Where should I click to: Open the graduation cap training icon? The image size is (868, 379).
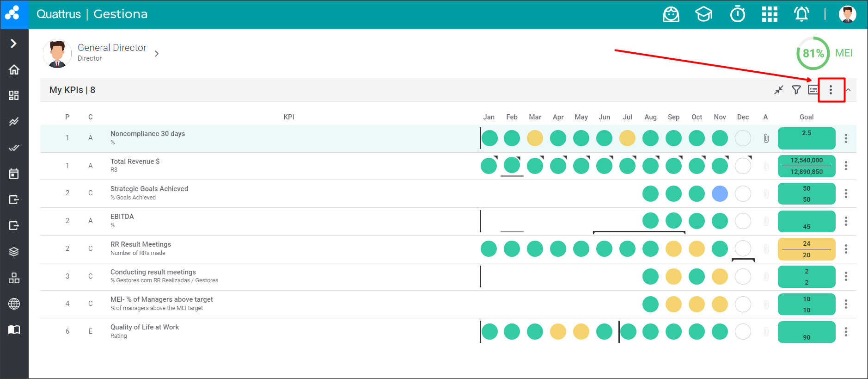703,14
